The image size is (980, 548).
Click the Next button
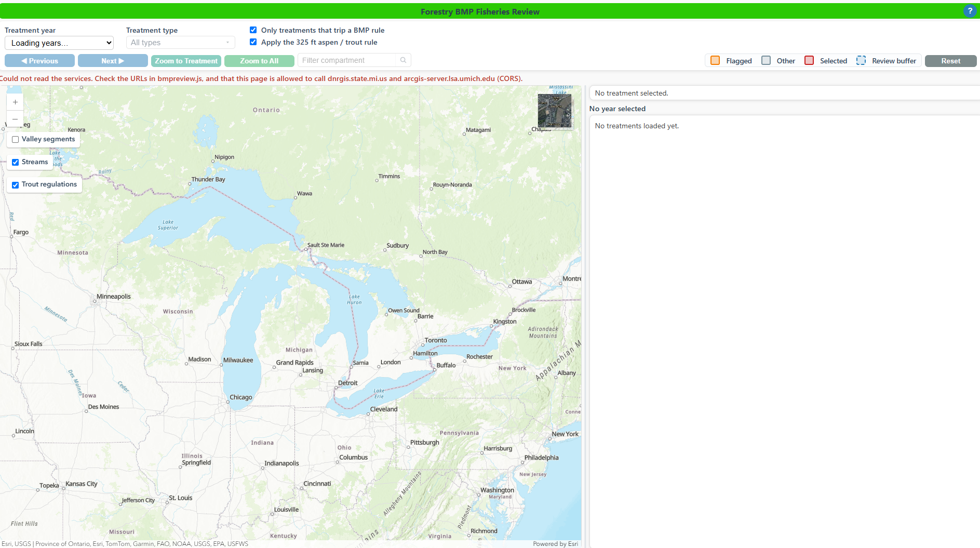click(113, 61)
